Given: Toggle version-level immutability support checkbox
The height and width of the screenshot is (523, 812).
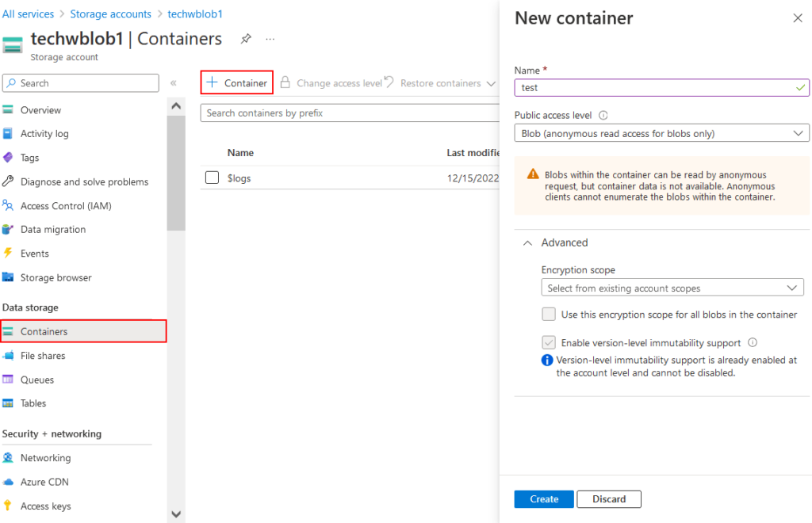Looking at the screenshot, I should [x=549, y=343].
